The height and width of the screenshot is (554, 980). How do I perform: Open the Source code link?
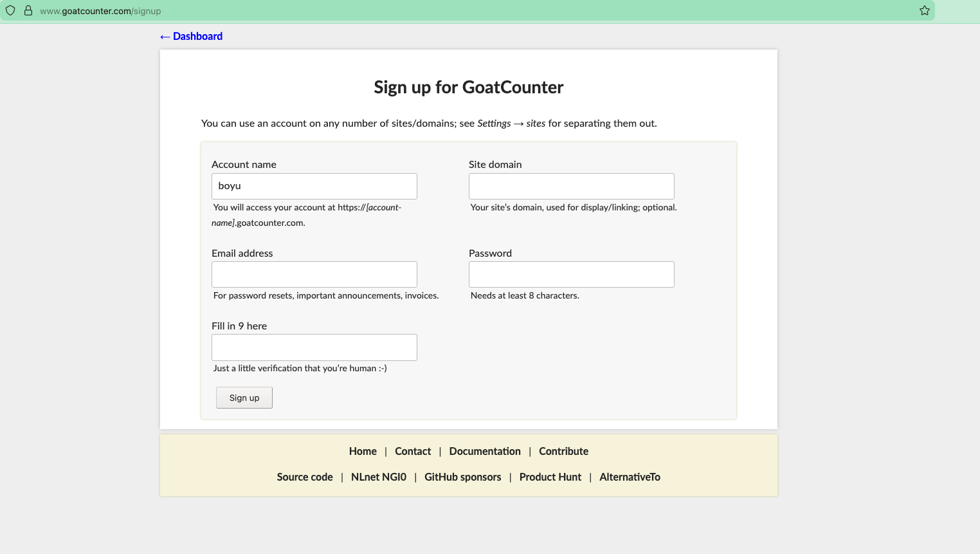coord(305,477)
